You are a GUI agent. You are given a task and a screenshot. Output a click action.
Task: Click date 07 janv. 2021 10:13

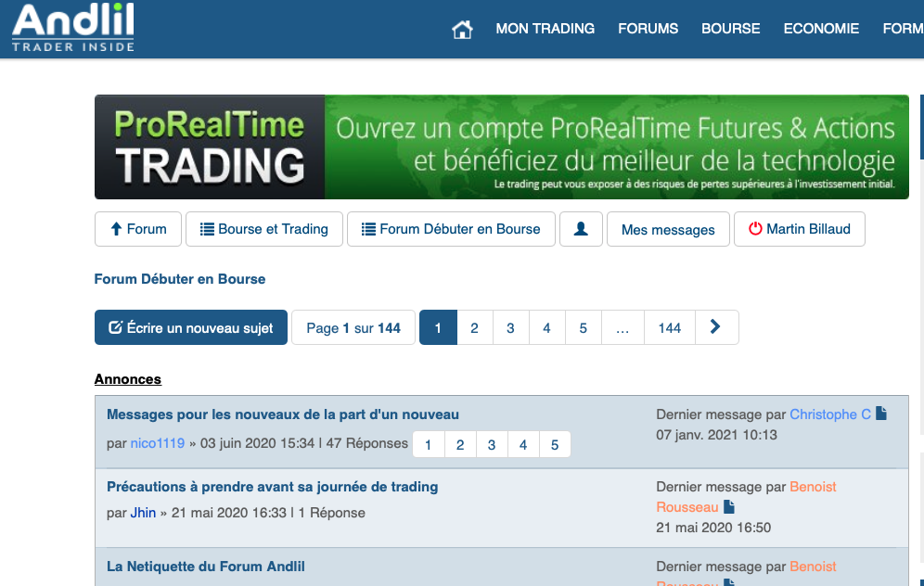coord(716,435)
